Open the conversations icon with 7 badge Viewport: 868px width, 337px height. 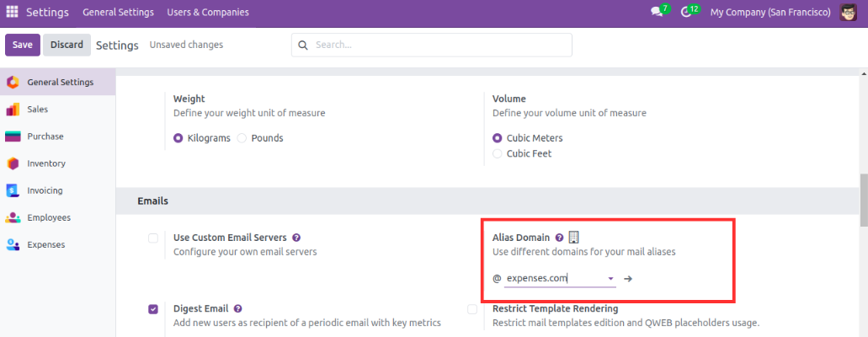point(657,12)
